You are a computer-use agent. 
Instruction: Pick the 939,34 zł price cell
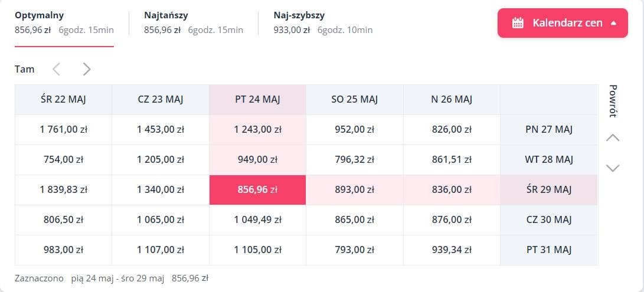click(x=452, y=250)
